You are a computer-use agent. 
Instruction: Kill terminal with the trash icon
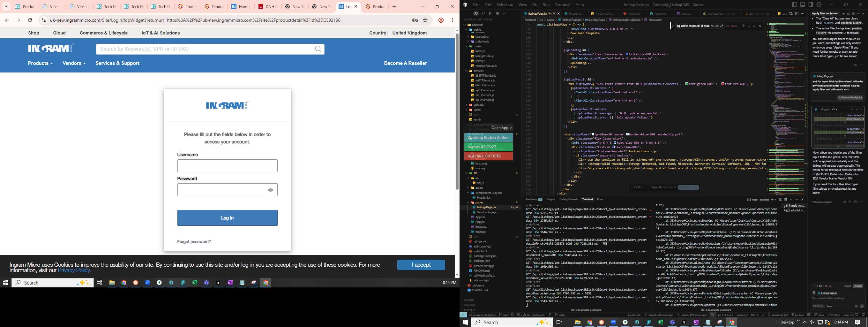click(x=786, y=200)
